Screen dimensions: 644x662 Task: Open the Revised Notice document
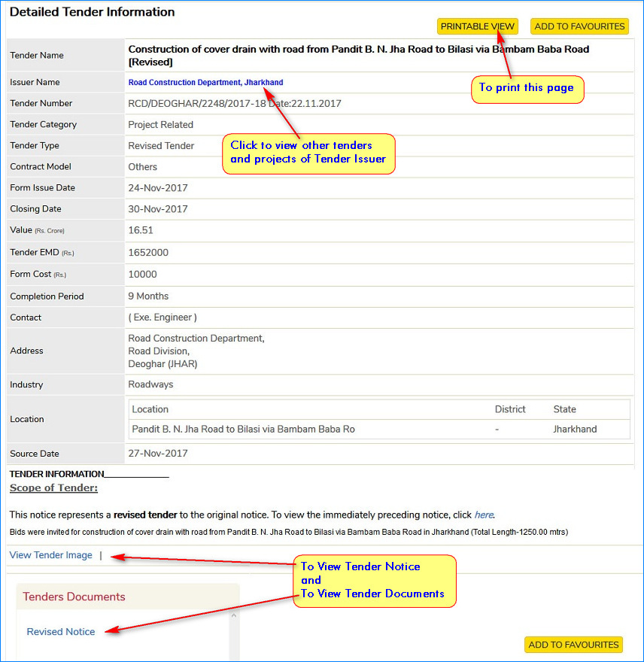click(x=61, y=632)
